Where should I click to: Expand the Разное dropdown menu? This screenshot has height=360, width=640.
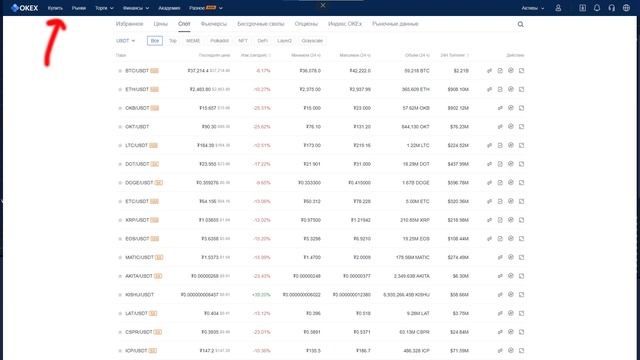click(x=206, y=8)
